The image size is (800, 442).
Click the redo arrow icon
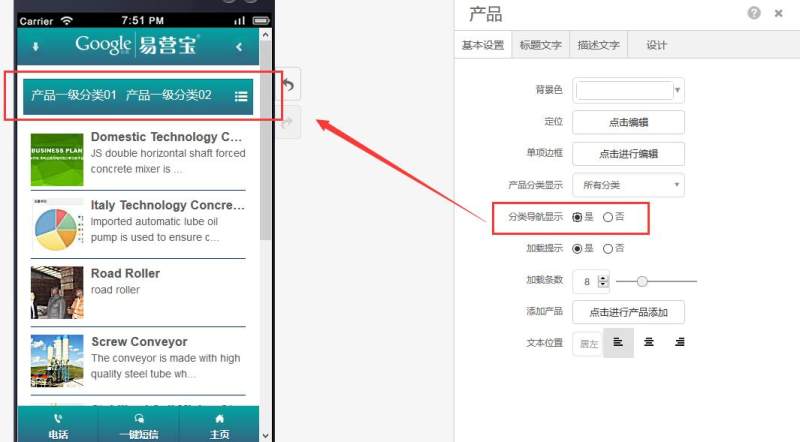tap(288, 122)
